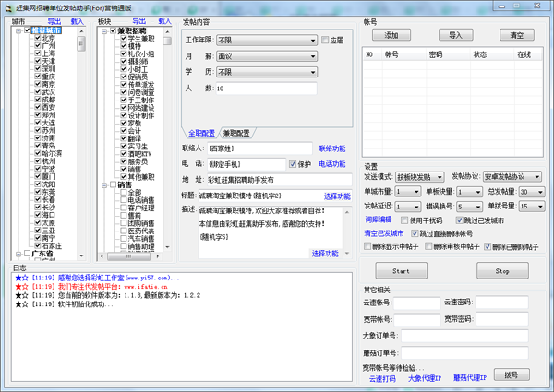
Task: Uncheck the 推荐城市 checkbox
Action: (27, 30)
